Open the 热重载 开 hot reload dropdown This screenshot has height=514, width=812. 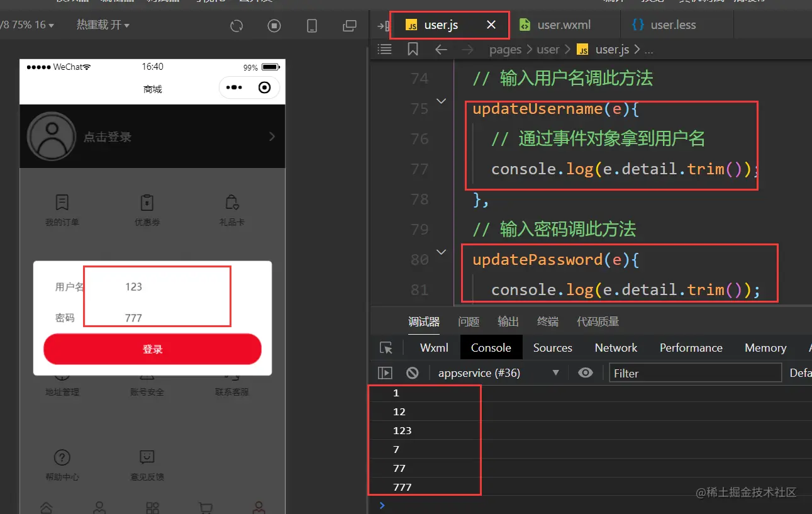tap(103, 25)
